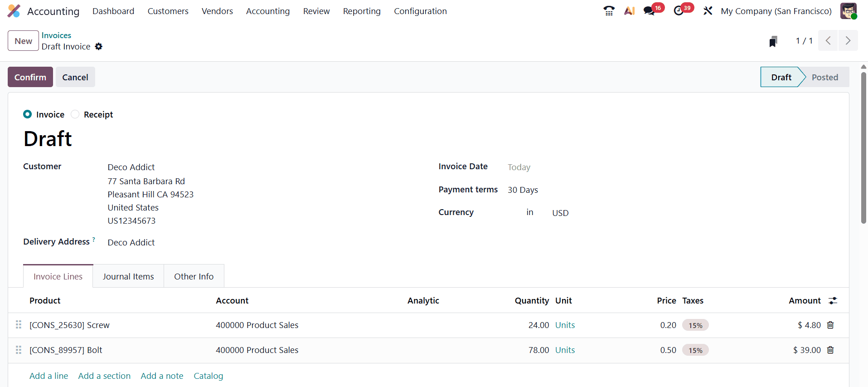The image size is (868, 387).
Task: Open the VoIP phone icon
Action: [x=609, y=11]
